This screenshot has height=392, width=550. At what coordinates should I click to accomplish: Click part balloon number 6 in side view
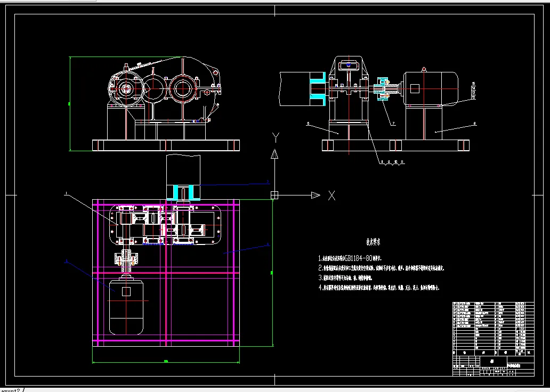point(308,124)
